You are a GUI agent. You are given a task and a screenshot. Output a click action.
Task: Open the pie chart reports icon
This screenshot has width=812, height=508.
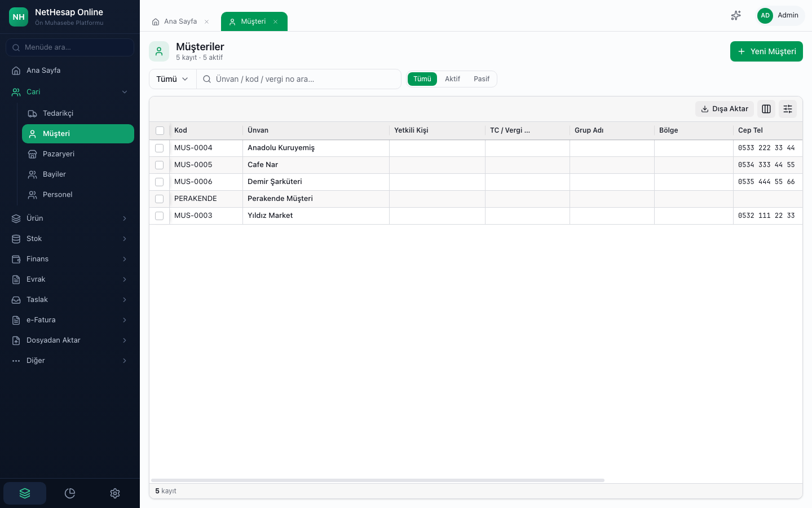[70, 493]
